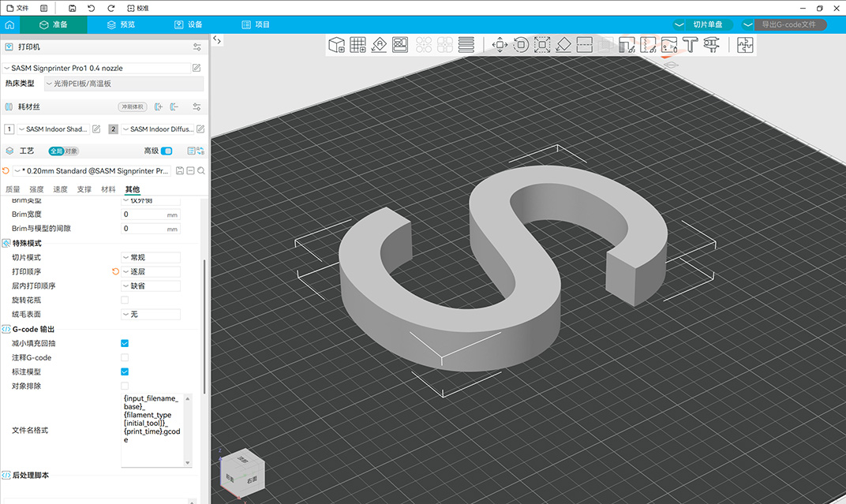Image resolution: width=846 pixels, height=504 pixels.
Task: Select the Rotate tool in toolbar
Action: coord(521,45)
